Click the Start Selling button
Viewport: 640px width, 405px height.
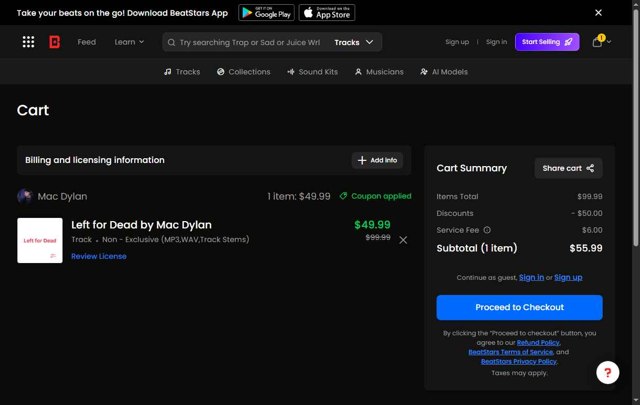tap(547, 42)
